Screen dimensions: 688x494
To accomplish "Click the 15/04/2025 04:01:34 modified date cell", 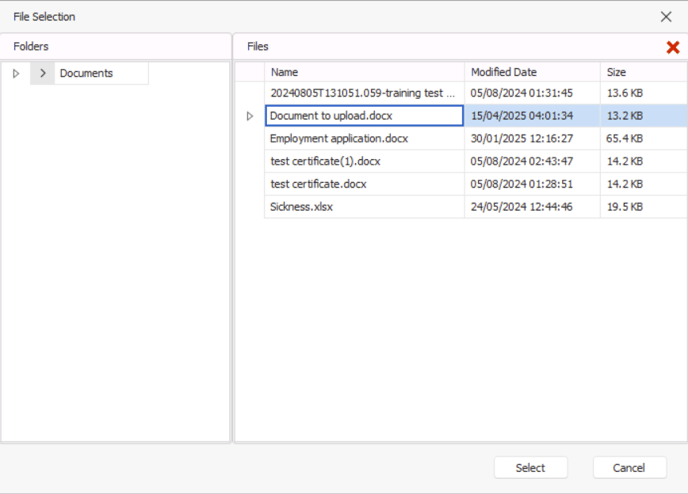I will 532,116.
